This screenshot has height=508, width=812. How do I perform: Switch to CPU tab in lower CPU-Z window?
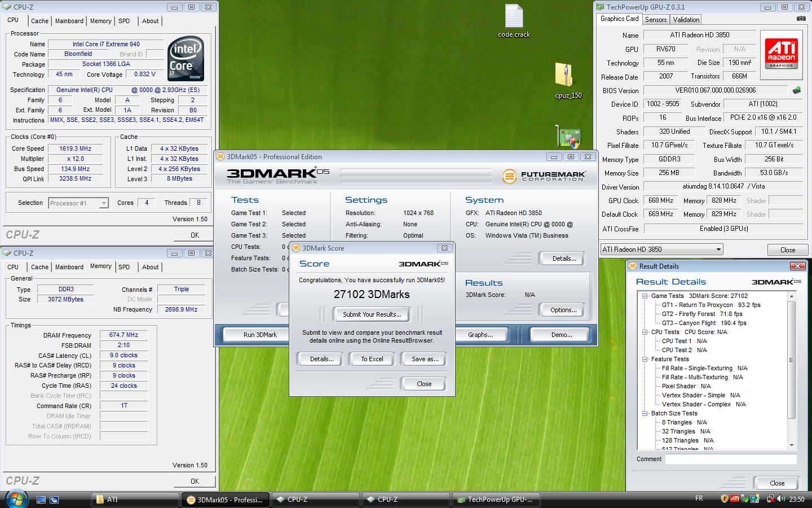pos(13,267)
